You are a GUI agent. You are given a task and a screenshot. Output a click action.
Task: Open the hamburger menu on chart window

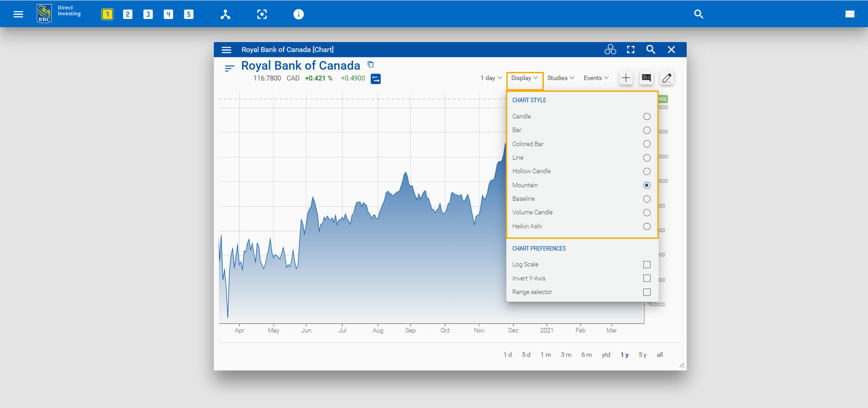226,50
